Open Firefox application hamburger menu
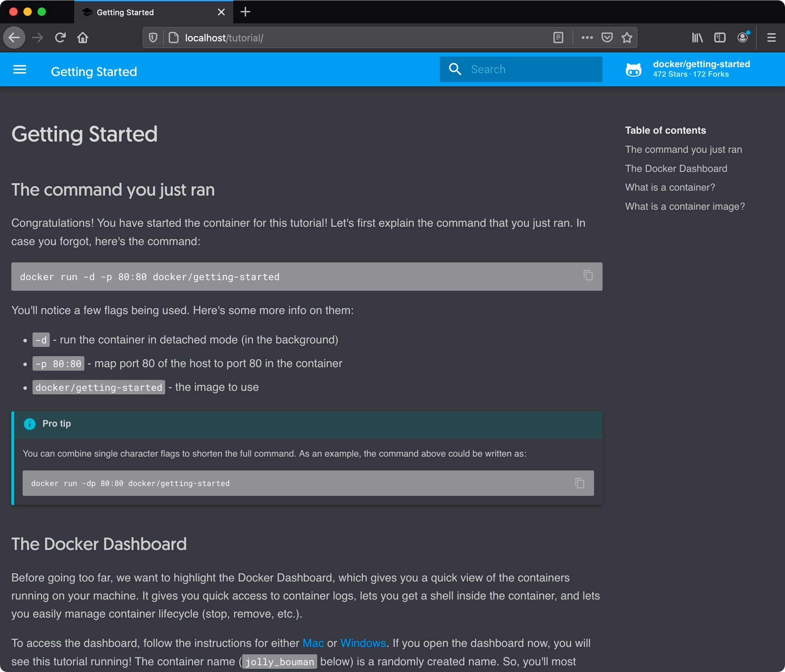 click(771, 37)
